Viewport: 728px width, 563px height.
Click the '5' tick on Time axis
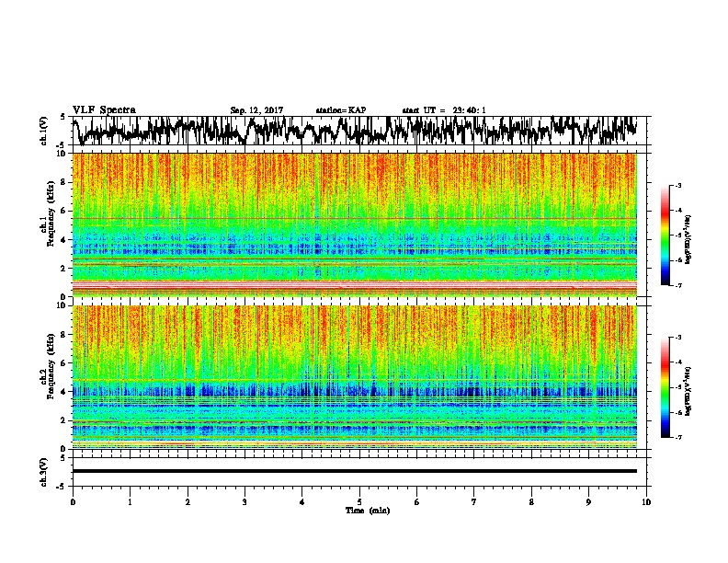[359, 502]
